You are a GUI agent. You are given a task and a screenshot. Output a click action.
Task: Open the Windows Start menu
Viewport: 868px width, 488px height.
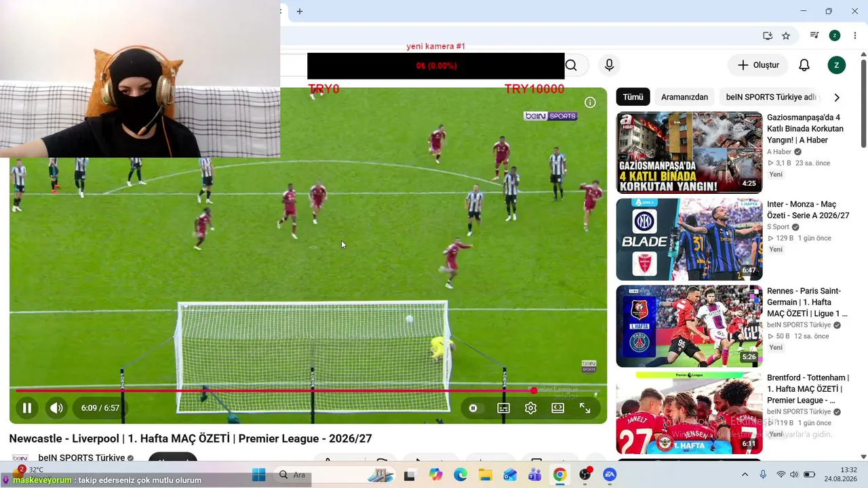(259, 475)
